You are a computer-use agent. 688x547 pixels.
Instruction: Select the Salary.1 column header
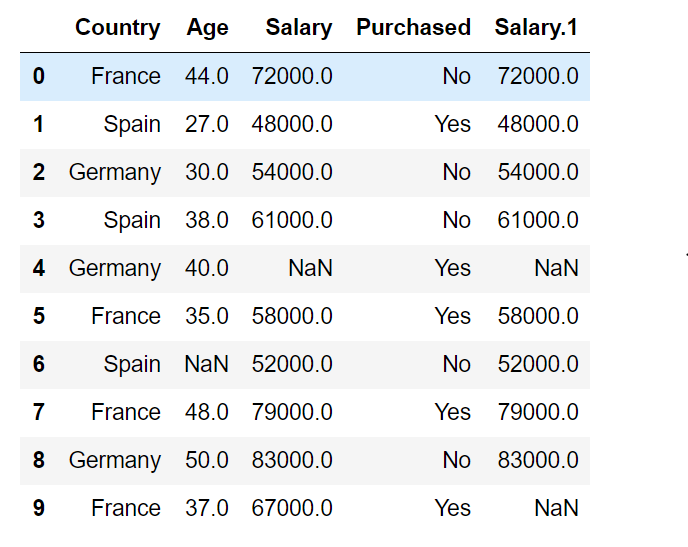536,28
